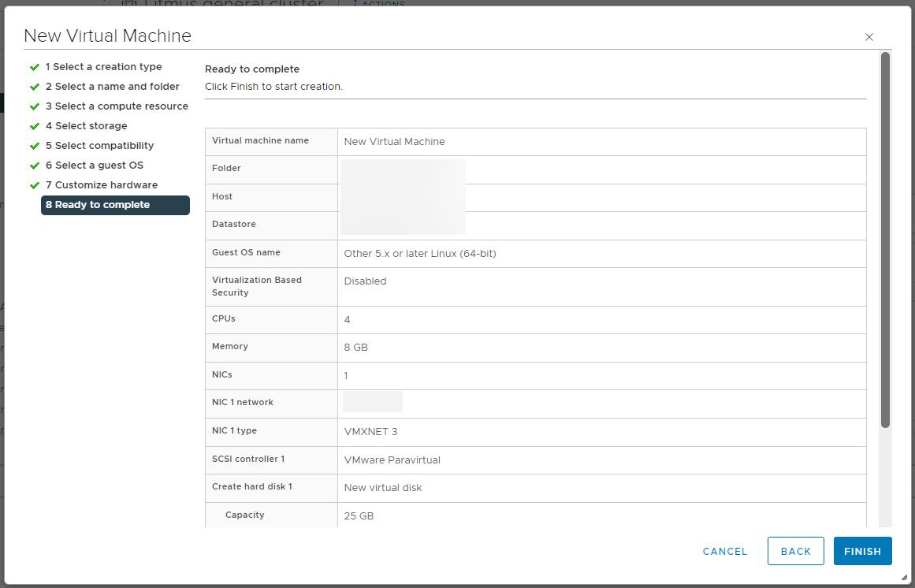Click cluster icon beside Litmus general cluster
Image resolution: width=915 pixels, height=588 pixels.
pos(128,4)
